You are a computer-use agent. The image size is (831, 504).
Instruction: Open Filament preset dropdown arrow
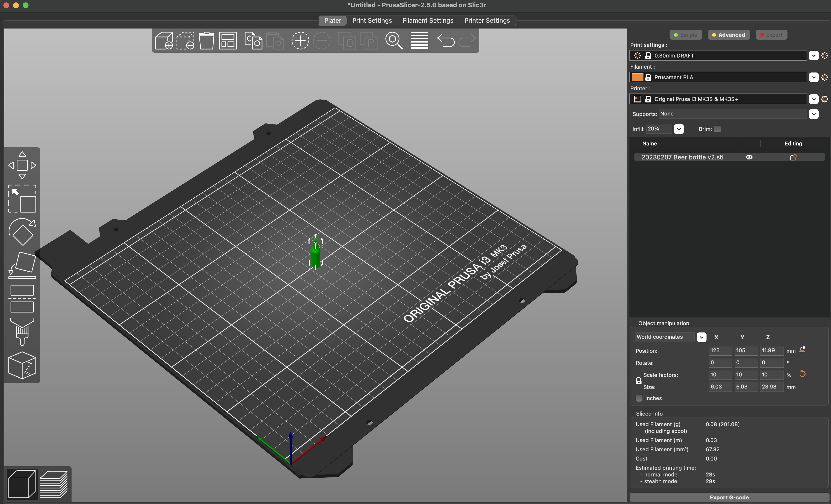click(813, 78)
